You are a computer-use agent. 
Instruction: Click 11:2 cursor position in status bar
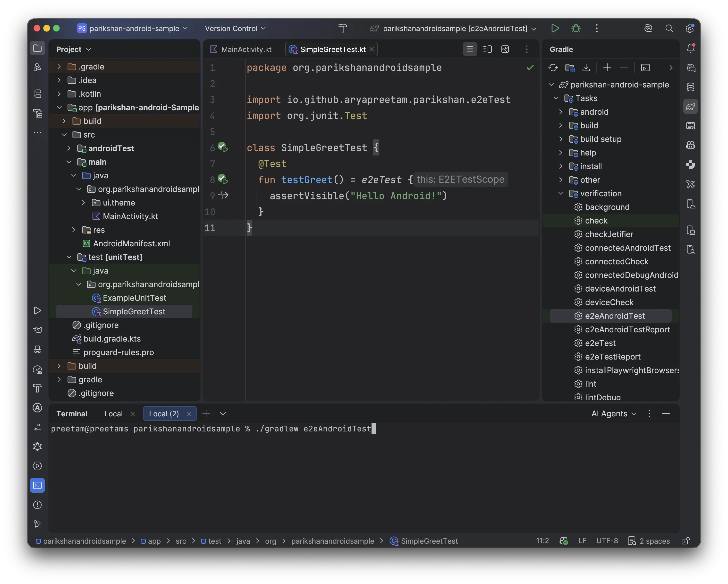tap(542, 541)
